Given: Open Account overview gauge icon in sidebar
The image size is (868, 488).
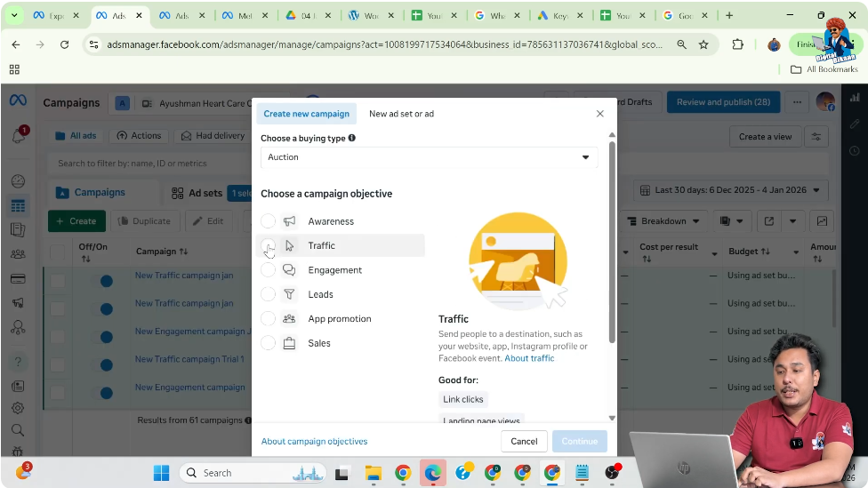Looking at the screenshot, I should (18, 181).
